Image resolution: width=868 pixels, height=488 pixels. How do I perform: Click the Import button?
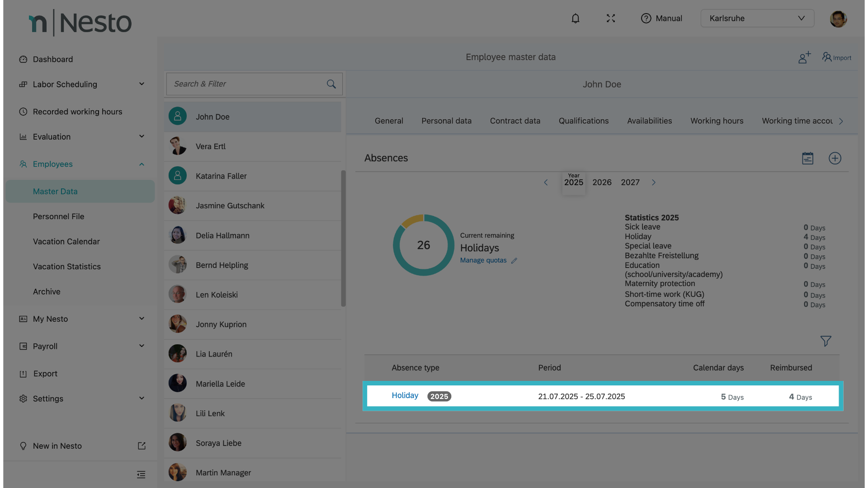[837, 57]
